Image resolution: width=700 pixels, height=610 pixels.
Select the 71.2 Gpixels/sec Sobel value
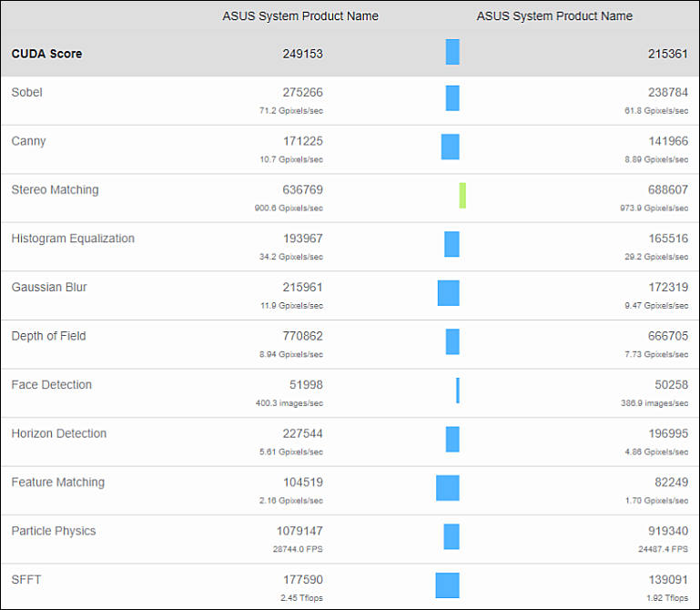291,111
